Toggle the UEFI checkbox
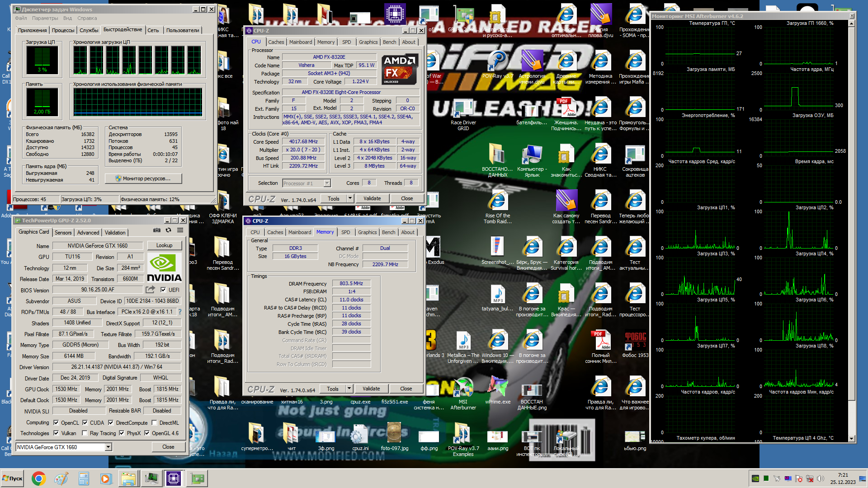 click(x=163, y=290)
